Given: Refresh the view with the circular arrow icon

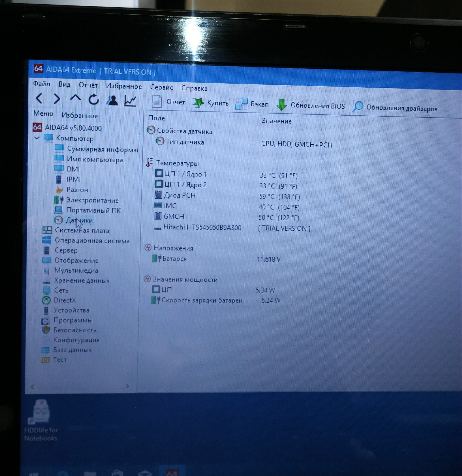Looking at the screenshot, I should 94,99.
